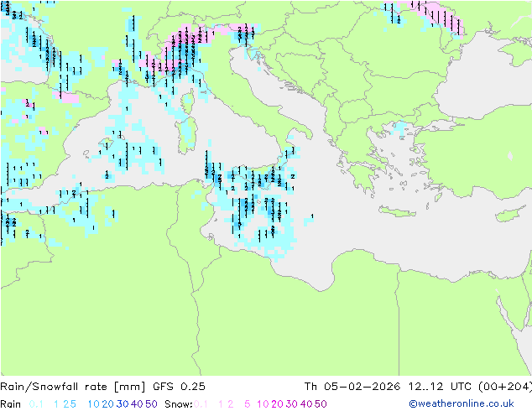Open the ©weatheronline.co.uk link

pyautogui.click(x=461, y=403)
